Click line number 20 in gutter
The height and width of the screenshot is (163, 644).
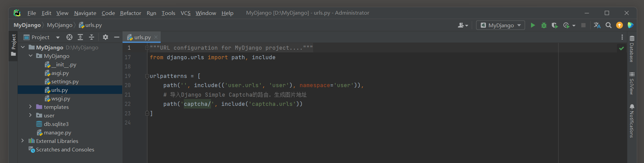click(x=128, y=85)
